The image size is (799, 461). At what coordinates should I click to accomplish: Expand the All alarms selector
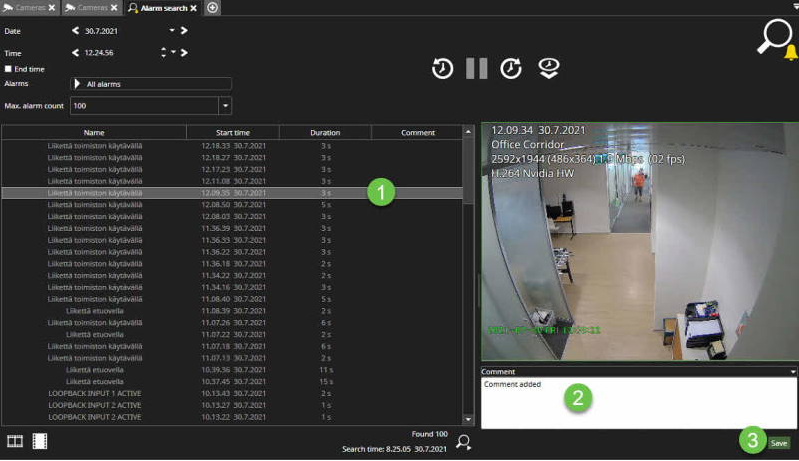78,85
